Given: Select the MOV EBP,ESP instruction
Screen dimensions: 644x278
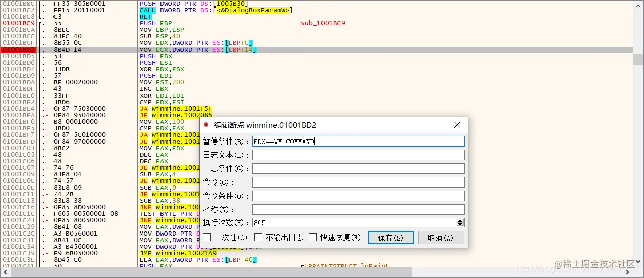Looking at the screenshot, I should tap(162, 30).
